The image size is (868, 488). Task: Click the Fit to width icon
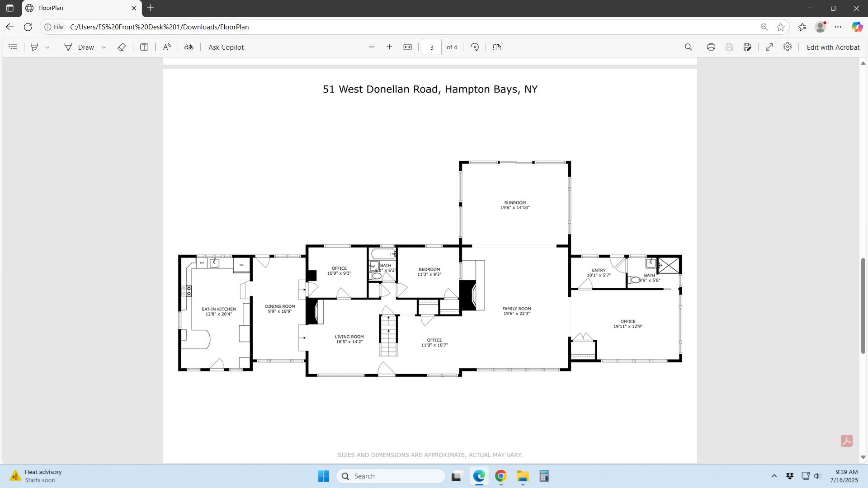click(407, 47)
